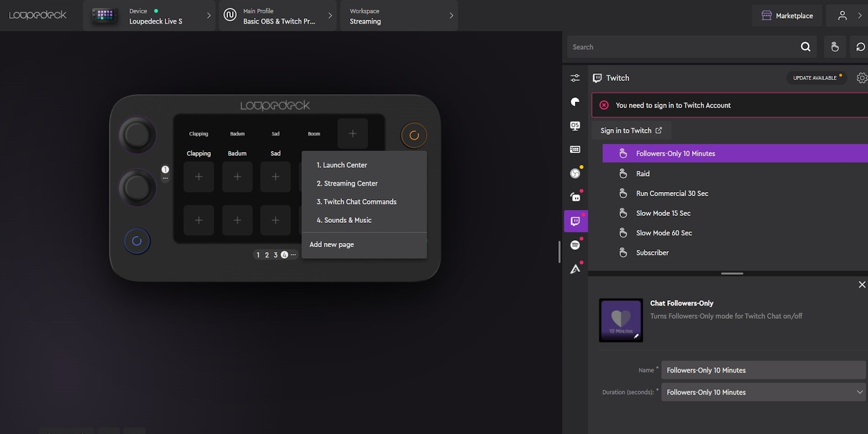This screenshot has height=434, width=868.
Task: Select the lower dial on the device
Action: tap(137, 187)
